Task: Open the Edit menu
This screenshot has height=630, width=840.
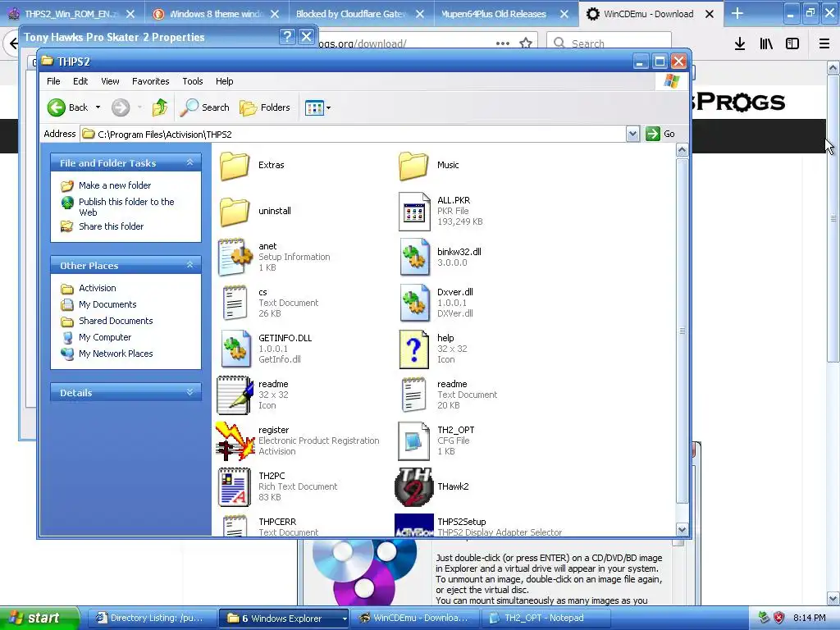Action: [80, 81]
